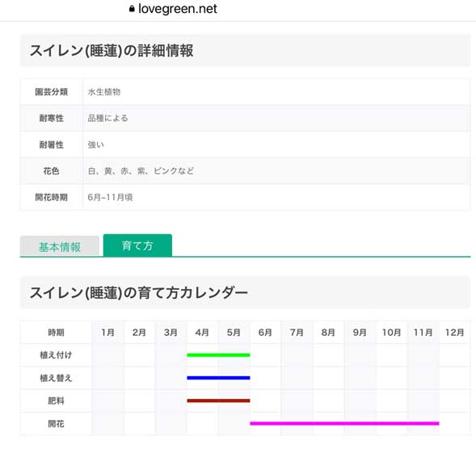The height and width of the screenshot is (453, 476).
Task: Select the 強い value
Action: pos(96,145)
